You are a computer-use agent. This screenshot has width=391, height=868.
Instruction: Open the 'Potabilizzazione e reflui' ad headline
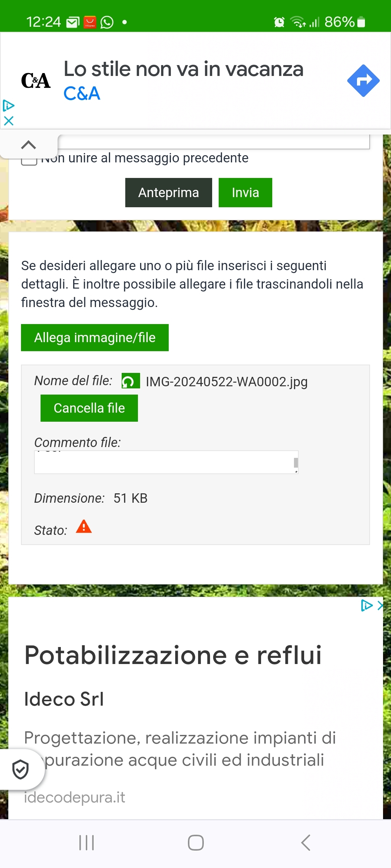tap(173, 655)
